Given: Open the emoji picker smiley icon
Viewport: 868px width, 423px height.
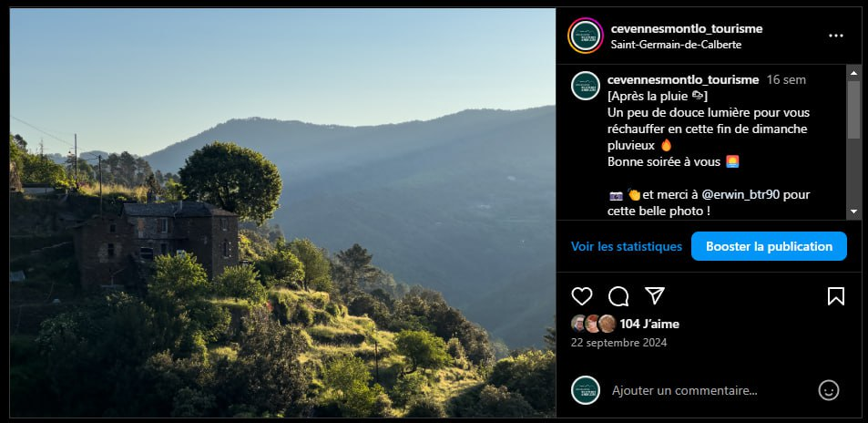Looking at the screenshot, I should pos(828,390).
